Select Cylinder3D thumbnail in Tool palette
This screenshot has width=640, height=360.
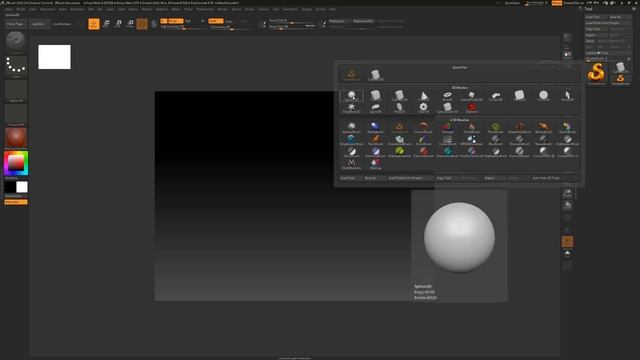620,67
